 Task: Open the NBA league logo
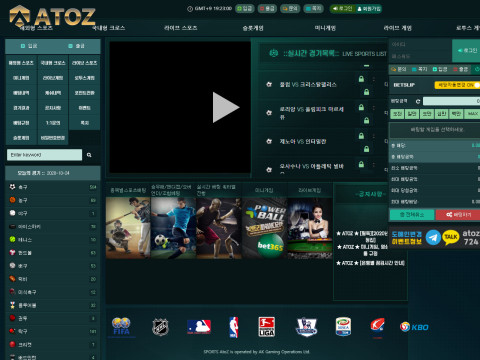pos(234,327)
